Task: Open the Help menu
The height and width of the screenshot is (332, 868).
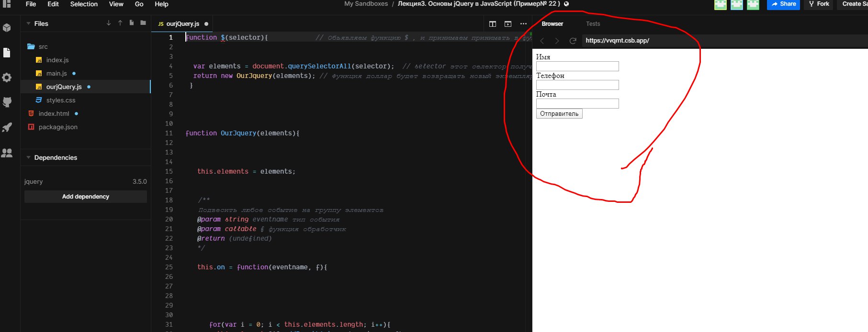Action: click(x=161, y=4)
